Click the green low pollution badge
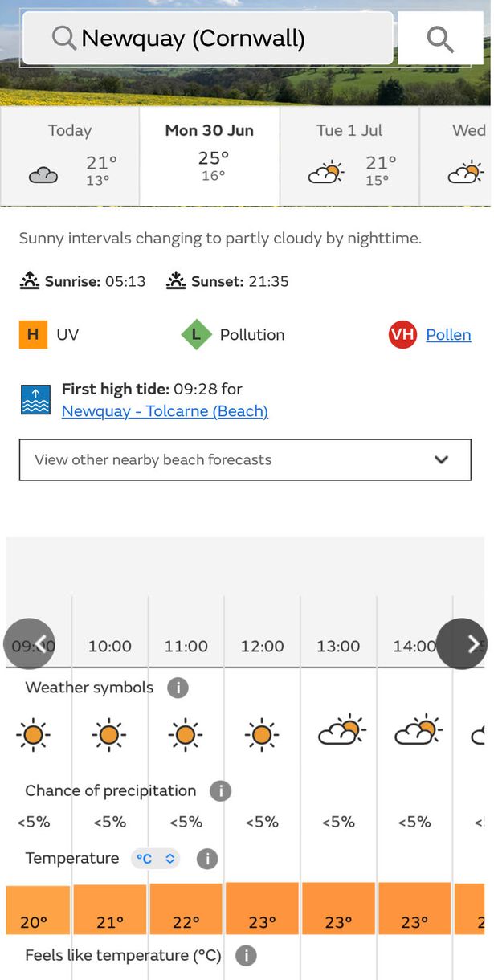The height and width of the screenshot is (980, 494). [x=196, y=334]
